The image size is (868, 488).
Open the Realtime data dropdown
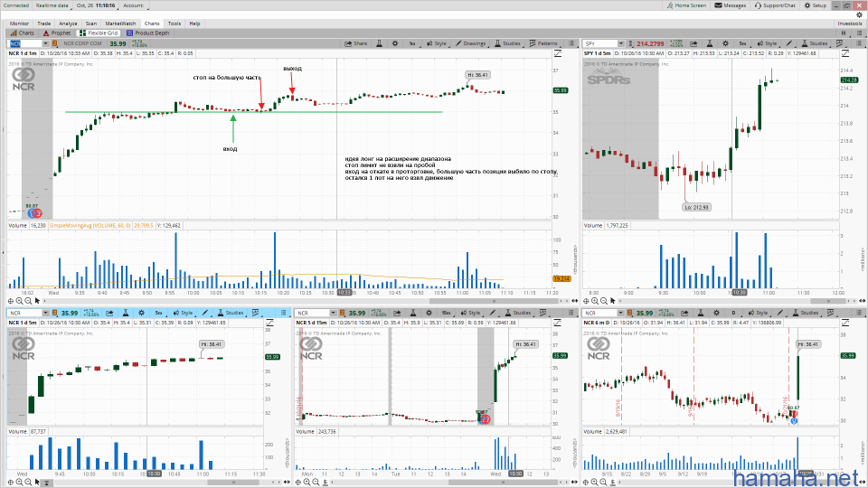[52, 5]
